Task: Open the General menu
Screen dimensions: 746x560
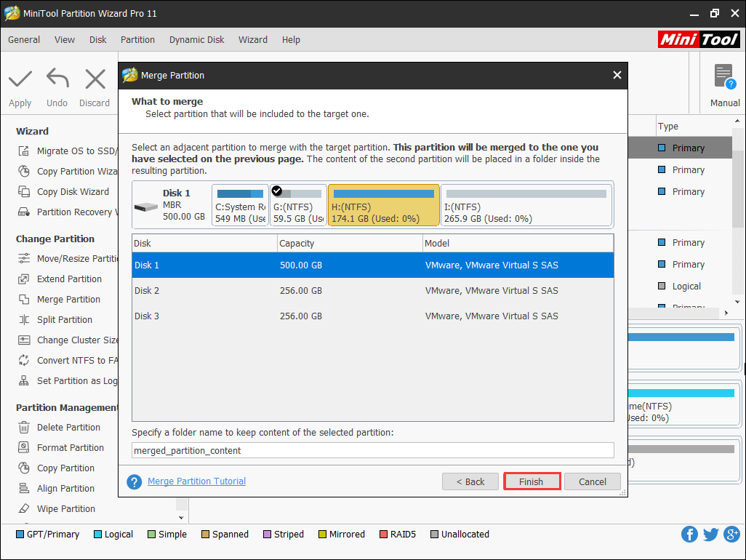Action: pos(24,40)
